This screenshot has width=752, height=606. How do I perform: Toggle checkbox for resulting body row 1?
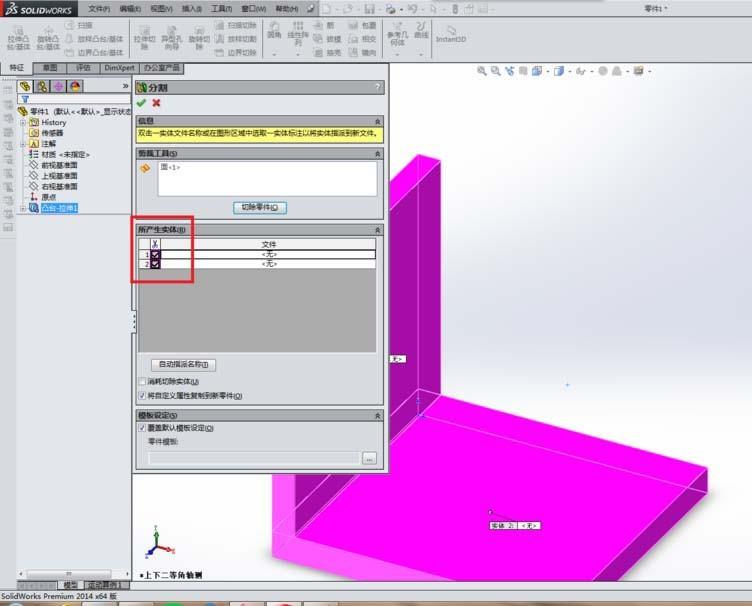pyautogui.click(x=155, y=255)
